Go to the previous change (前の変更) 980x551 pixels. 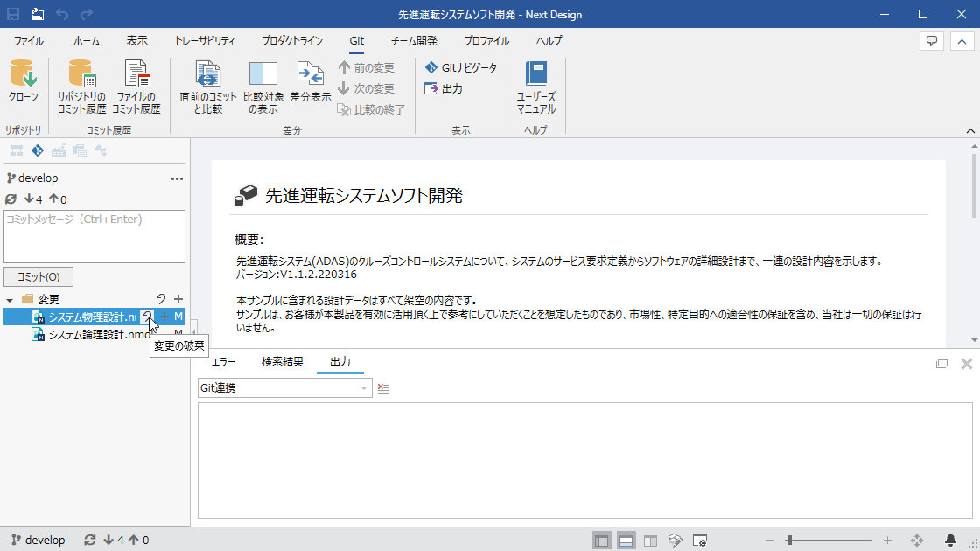point(367,67)
